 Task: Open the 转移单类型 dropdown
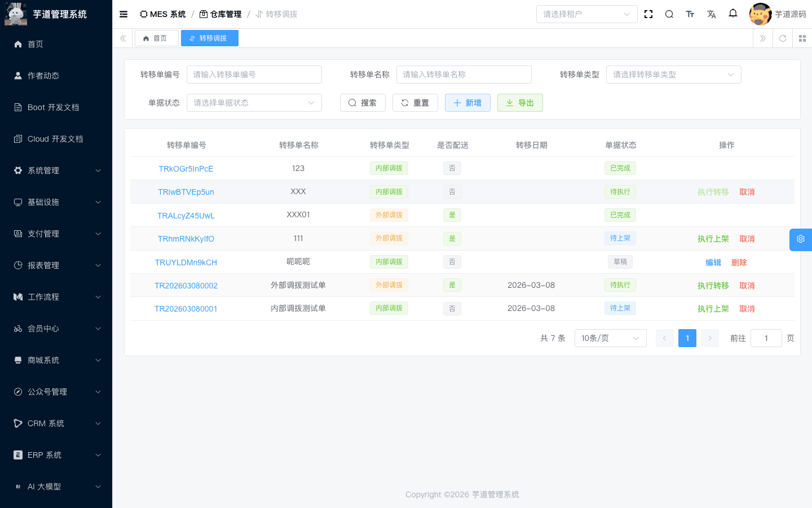tap(673, 74)
